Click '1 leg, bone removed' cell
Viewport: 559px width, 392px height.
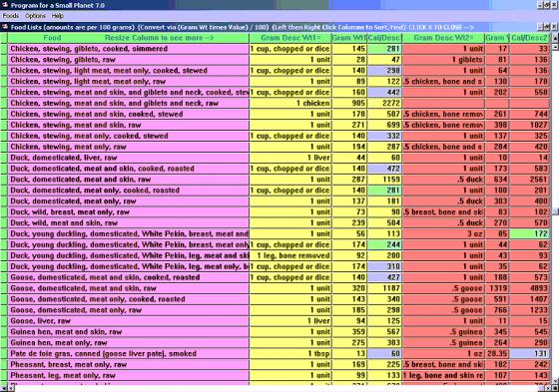pyautogui.click(x=290, y=255)
